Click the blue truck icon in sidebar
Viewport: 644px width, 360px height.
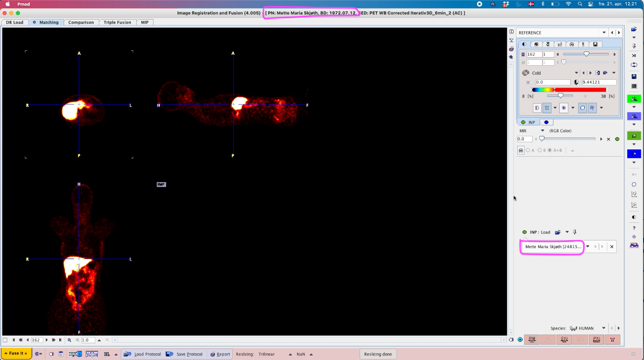634,245
